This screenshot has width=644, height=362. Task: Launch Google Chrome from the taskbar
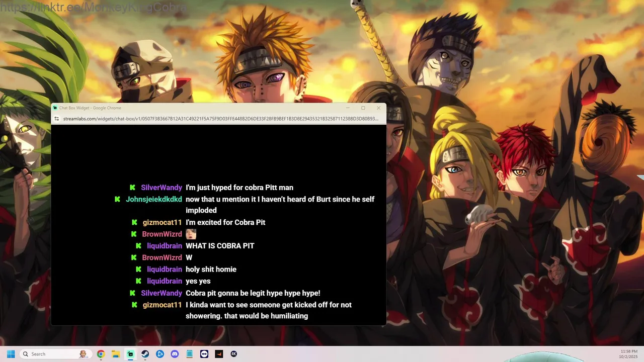[x=101, y=354]
